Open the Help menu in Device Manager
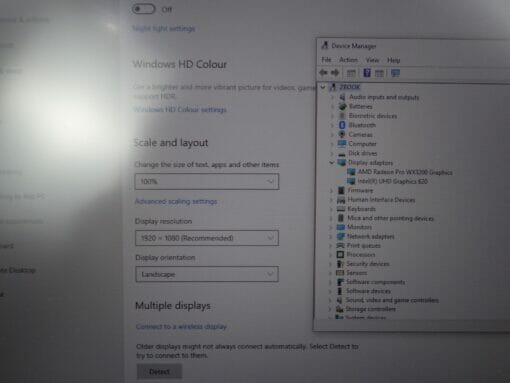Image resolution: width=510 pixels, height=383 pixels. coord(393,60)
